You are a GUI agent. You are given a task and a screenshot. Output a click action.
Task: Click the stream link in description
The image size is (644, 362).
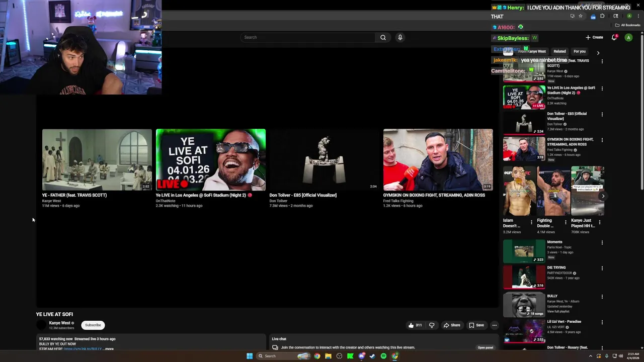83,348
